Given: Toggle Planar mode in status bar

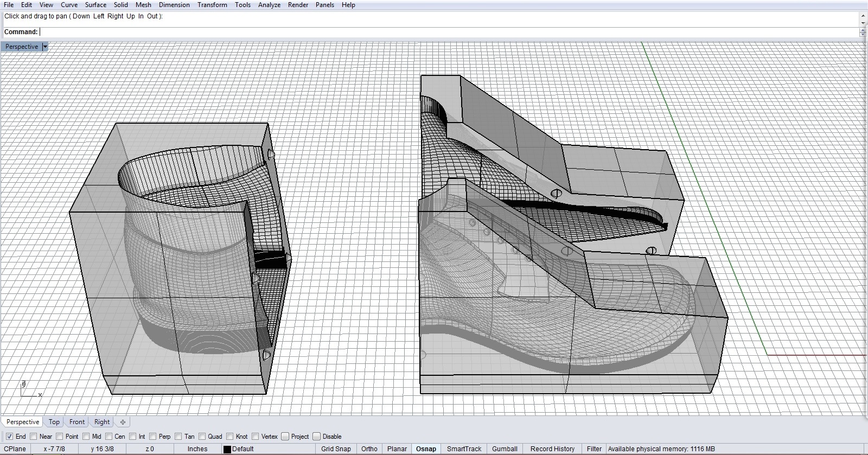Looking at the screenshot, I should pyautogui.click(x=397, y=449).
